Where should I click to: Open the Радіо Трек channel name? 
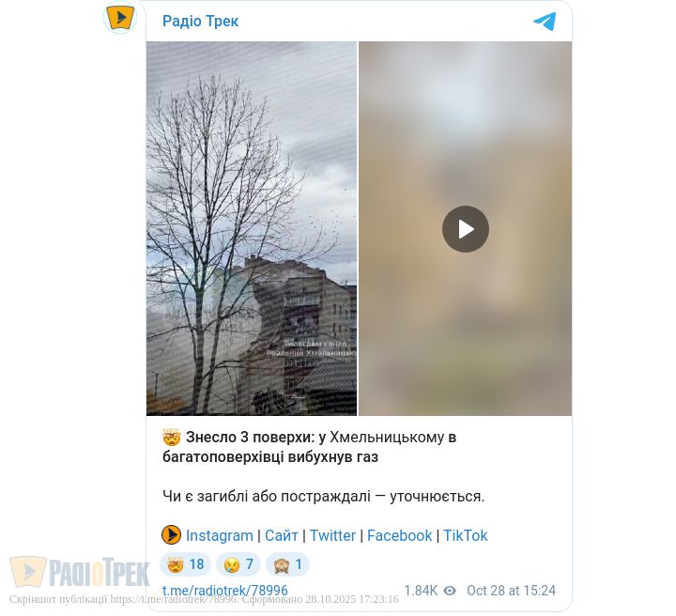201,21
